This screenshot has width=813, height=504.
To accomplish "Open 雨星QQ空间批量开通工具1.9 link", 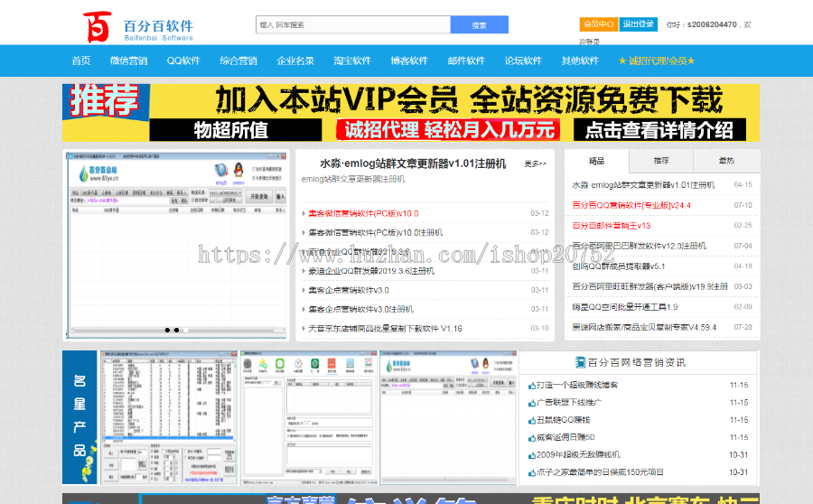I will point(625,307).
